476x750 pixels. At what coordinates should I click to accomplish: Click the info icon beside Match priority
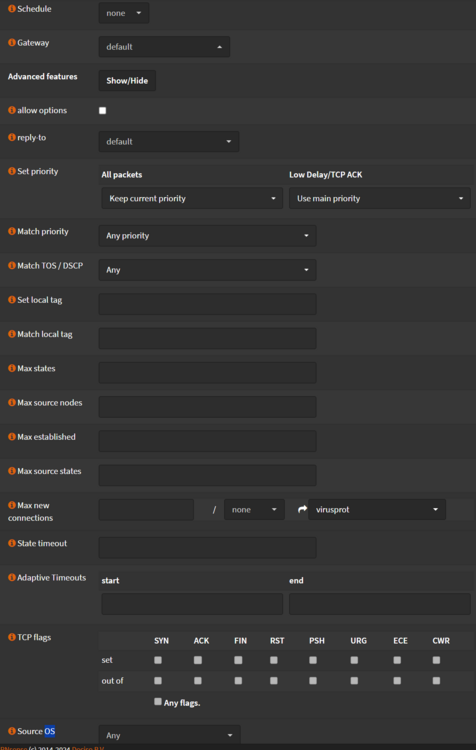tap(12, 232)
